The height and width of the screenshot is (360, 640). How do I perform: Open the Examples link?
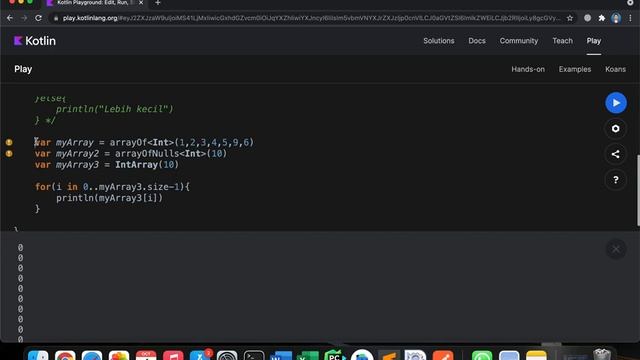575,69
